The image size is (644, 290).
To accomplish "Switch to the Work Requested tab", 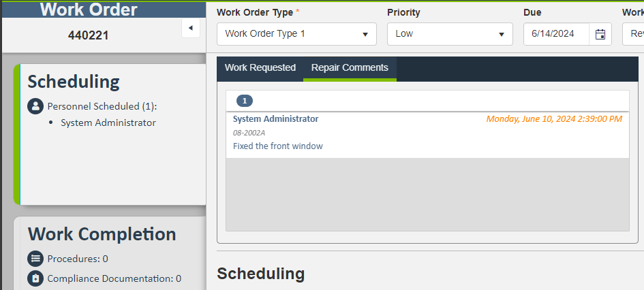I will (260, 68).
